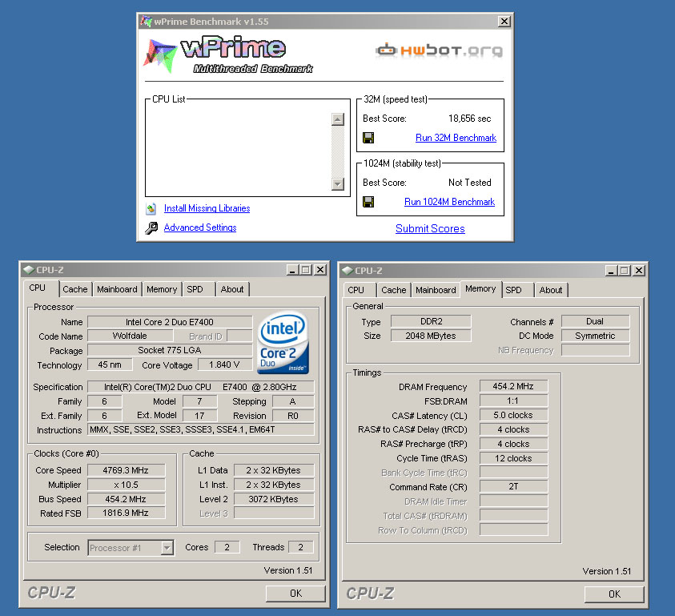Click the Core Speed value 4769.3 MHz
The width and height of the screenshot is (675, 616).
coord(126,470)
